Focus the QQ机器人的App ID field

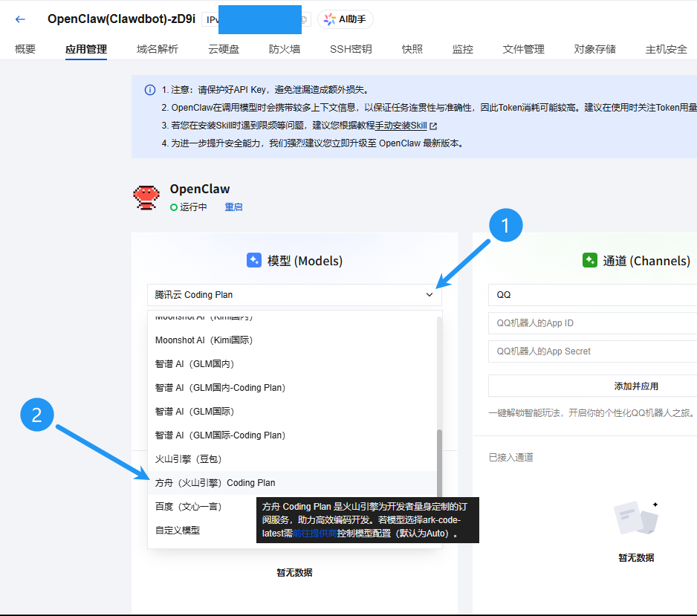tap(592, 323)
